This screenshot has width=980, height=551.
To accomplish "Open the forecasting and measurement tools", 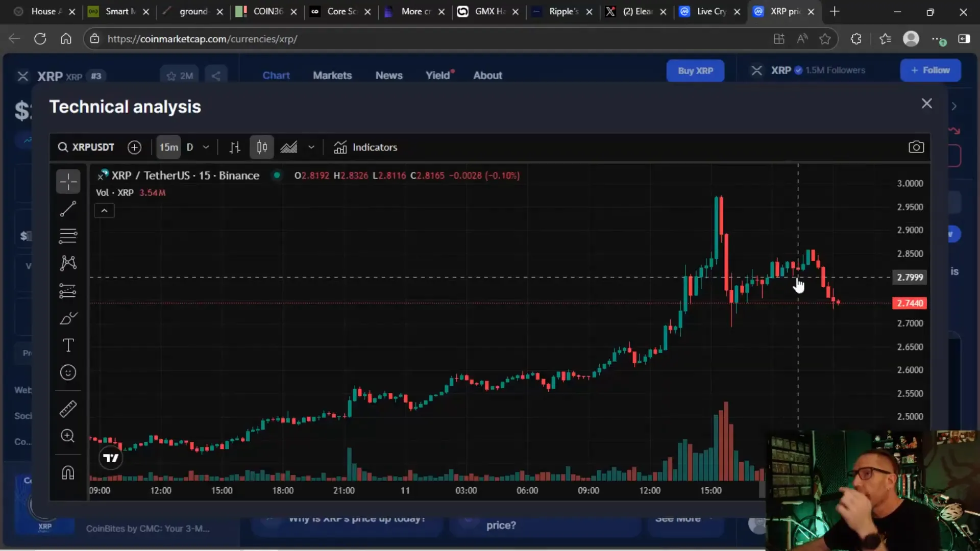I will tap(68, 291).
